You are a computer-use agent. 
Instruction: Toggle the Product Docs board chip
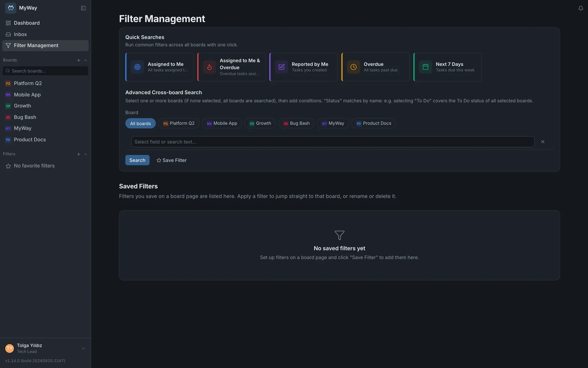[374, 123]
